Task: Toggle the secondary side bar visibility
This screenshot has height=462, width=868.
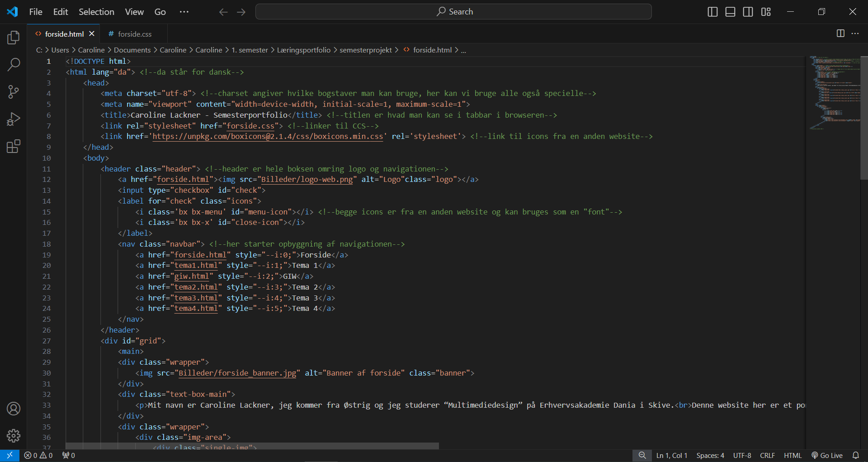Action: coord(748,12)
